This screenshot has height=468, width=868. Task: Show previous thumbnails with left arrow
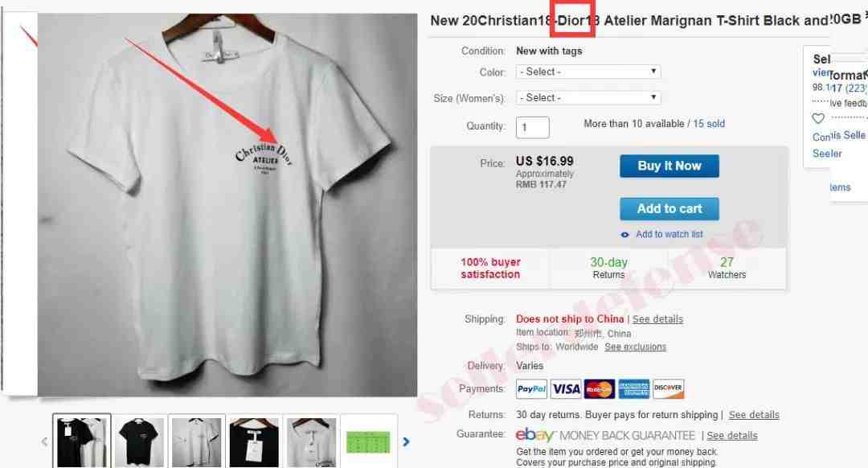[x=45, y=441]
